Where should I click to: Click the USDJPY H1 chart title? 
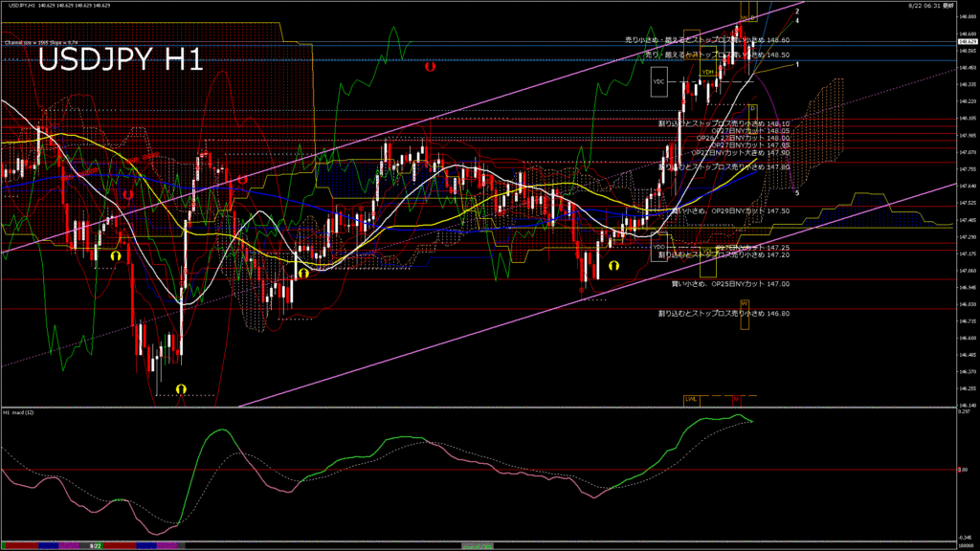tap(120, 60)
